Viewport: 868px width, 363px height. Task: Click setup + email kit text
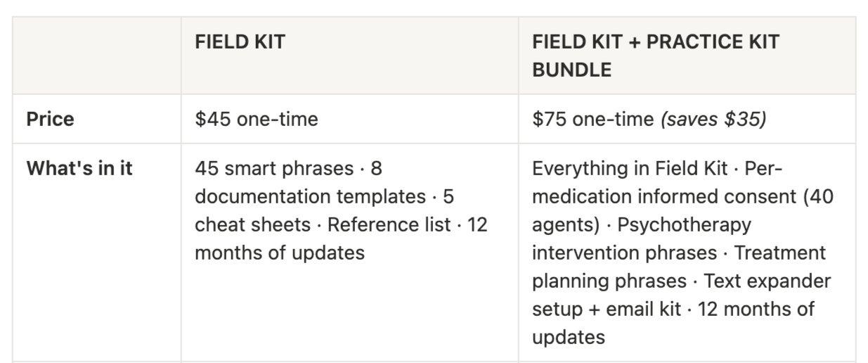coord(607,310)
